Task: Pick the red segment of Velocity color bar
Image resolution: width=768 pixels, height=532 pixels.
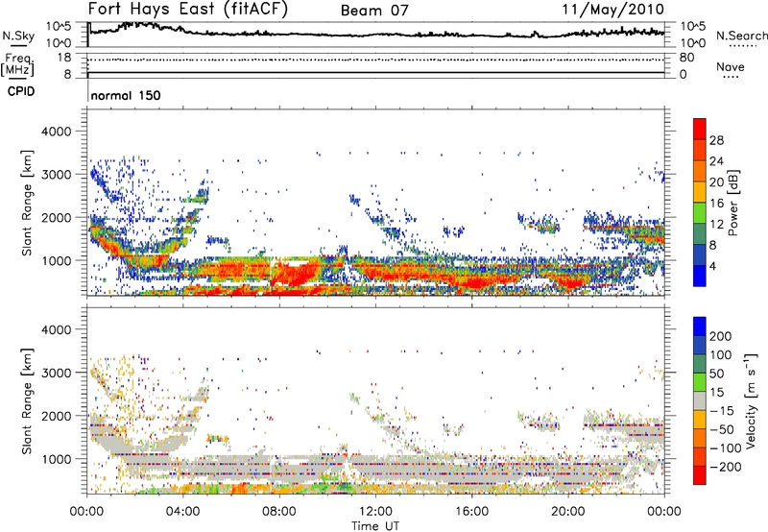Action: pyautogui.click(x=700, y=475)
